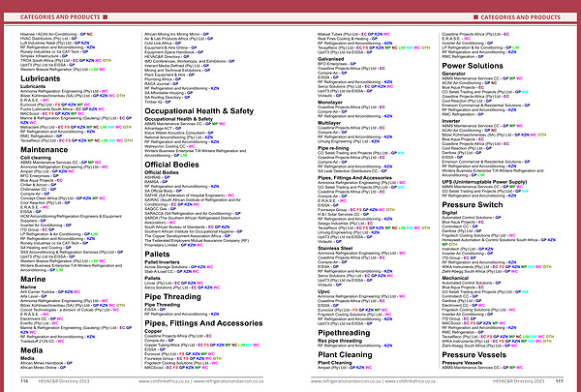Select the 'Pipe re-lining' subheading

(x=333, y=148)
